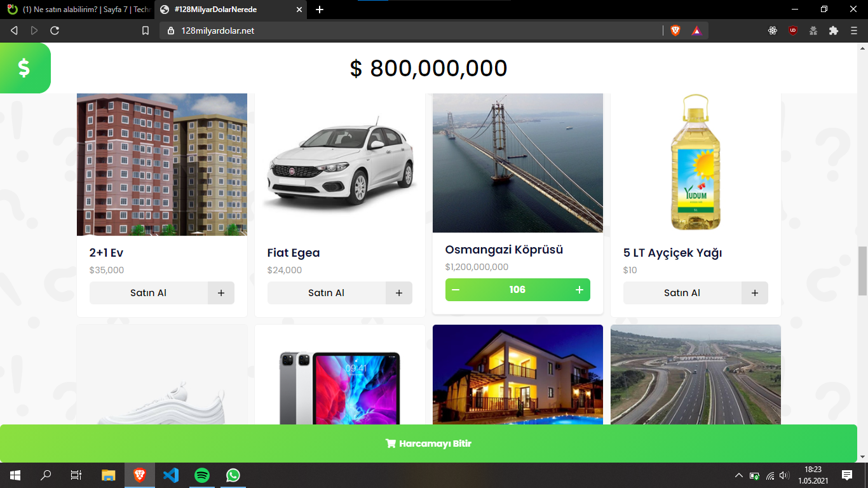Click the Osmangazi bridge photo

pyautogui.click(x=518, y=163)
